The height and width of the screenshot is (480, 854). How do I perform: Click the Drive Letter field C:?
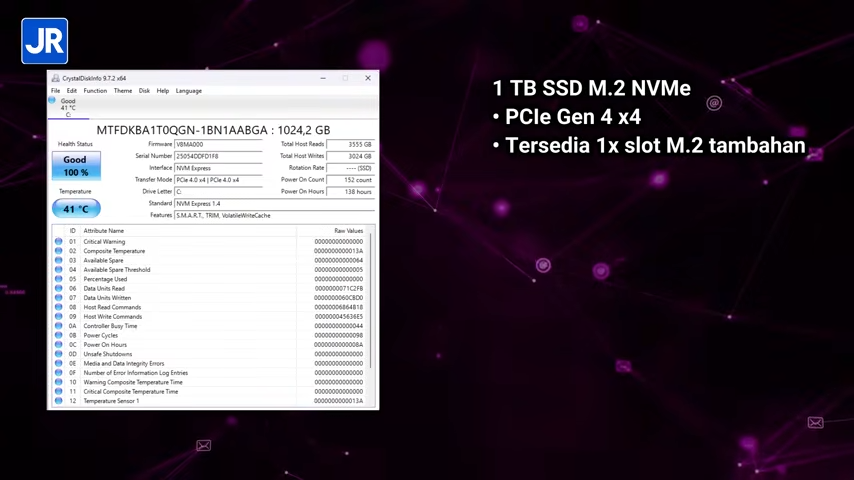point(218,192)
